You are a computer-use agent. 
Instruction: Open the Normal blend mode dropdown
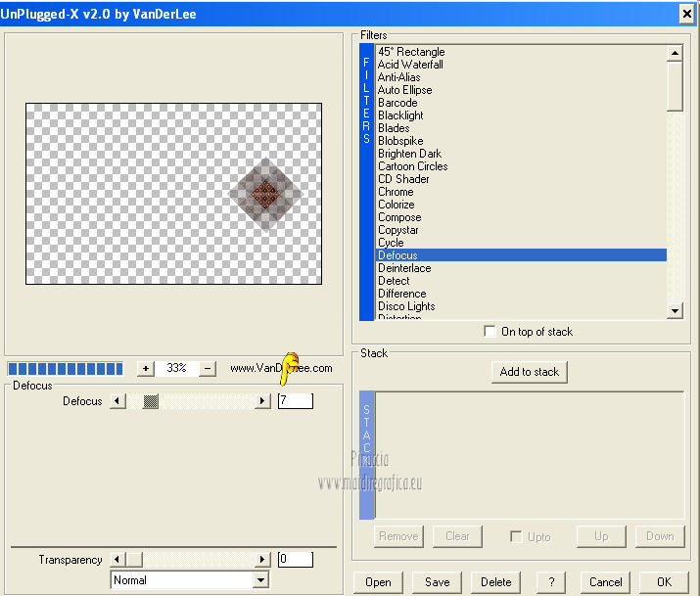[x=260, y=580]
